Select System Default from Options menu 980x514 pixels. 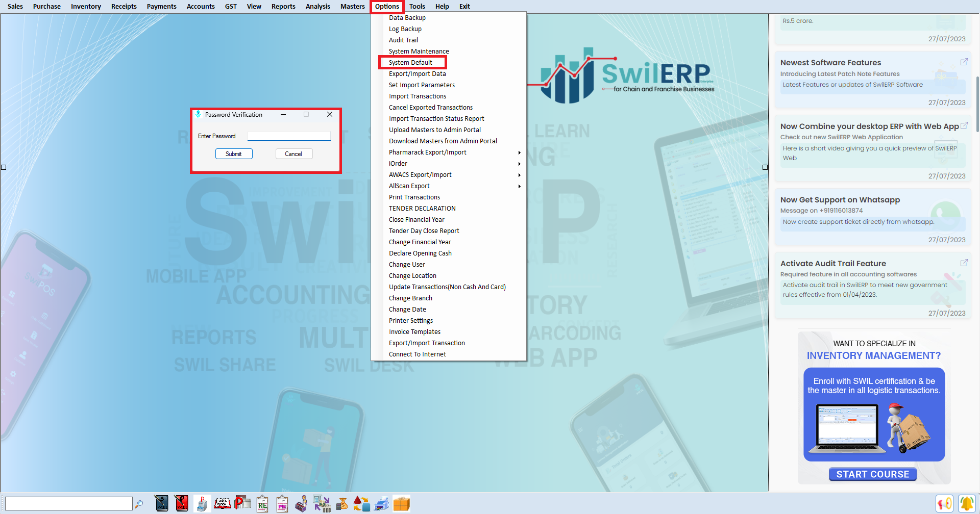410,63
